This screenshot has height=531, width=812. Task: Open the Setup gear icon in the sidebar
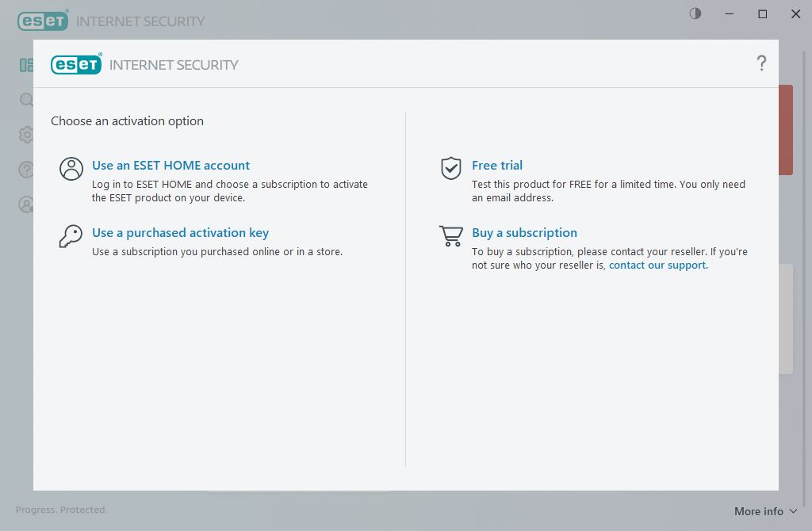point(26,135)
